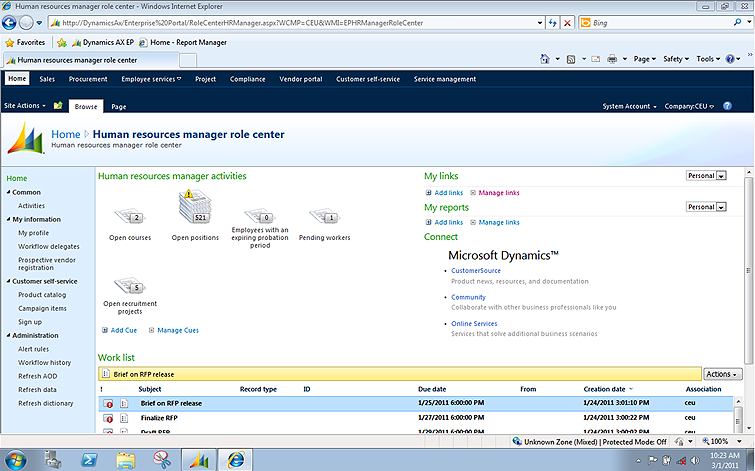Click the Windows Start orb
The image size is (755, 471).
point(15,459)
